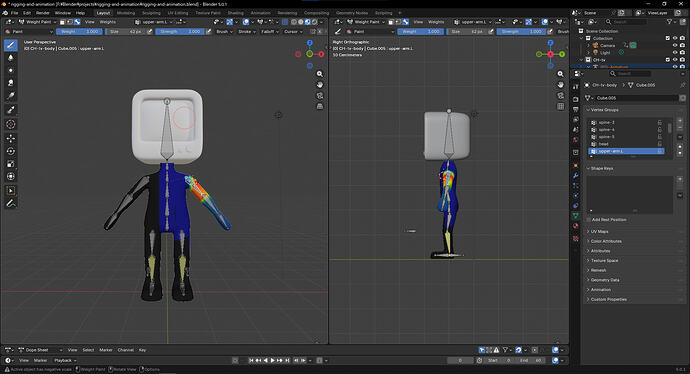
Task: Hide the Light object with eye icon
Action: (x=675, y=52)
